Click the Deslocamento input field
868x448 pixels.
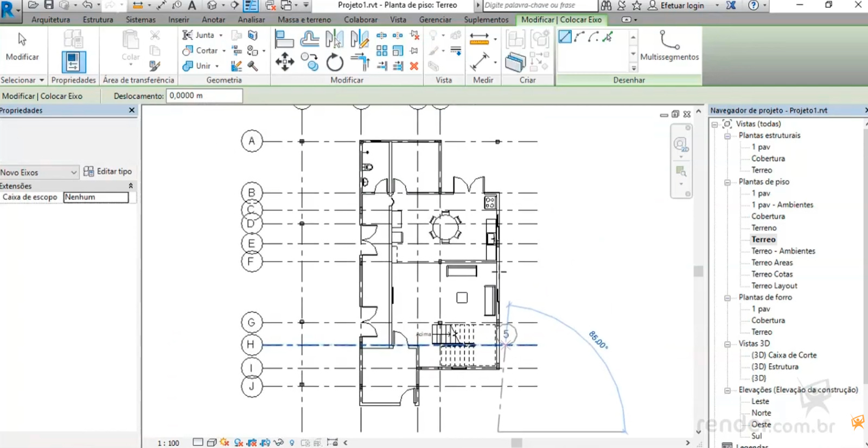pyautogui.click(x=204, y=96)
